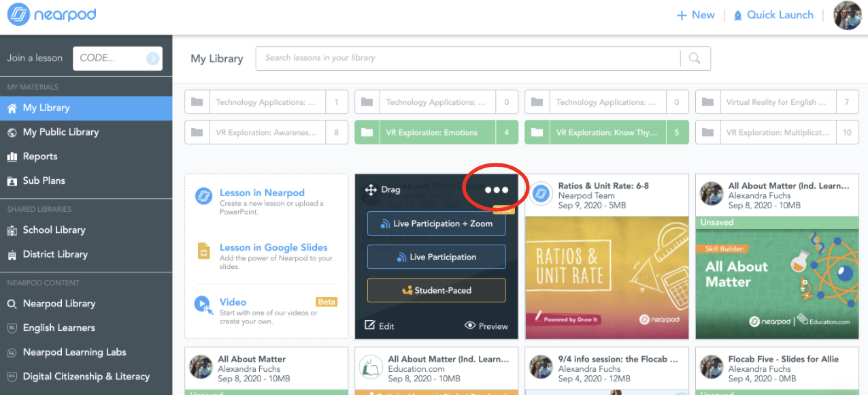Start Live Participation + Zoom session

pos(436,223)
